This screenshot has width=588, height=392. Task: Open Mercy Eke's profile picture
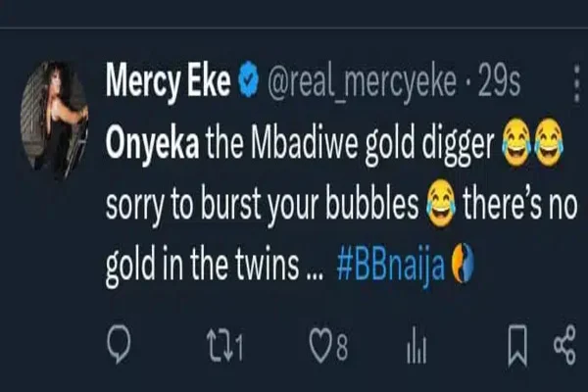tap(54, 119)
